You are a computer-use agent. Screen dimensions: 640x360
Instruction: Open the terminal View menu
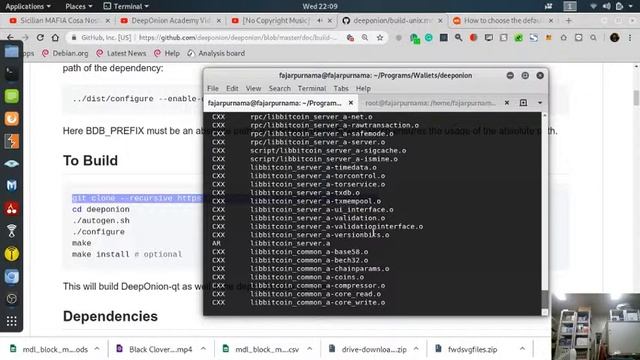coord(253,88)
